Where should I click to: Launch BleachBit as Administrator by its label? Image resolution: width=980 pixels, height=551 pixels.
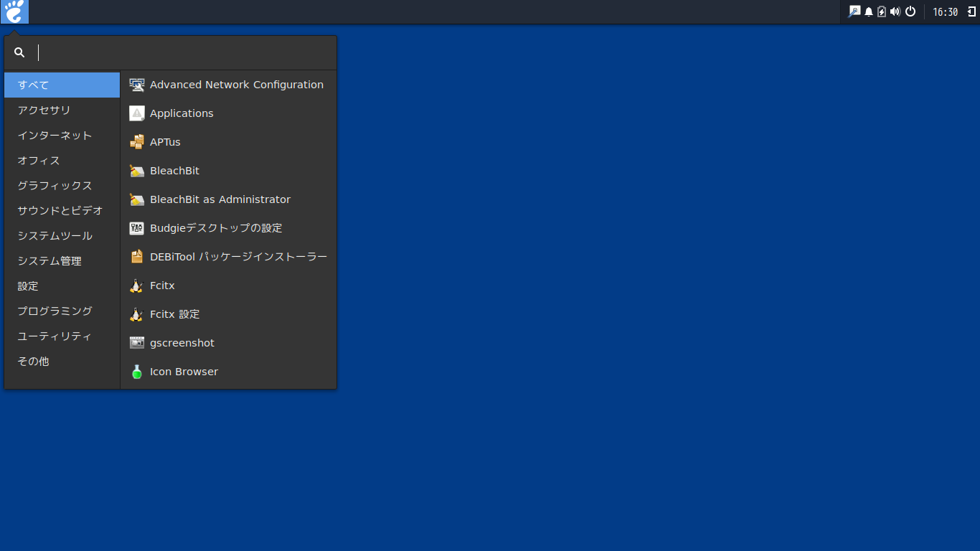pos(220,199)
